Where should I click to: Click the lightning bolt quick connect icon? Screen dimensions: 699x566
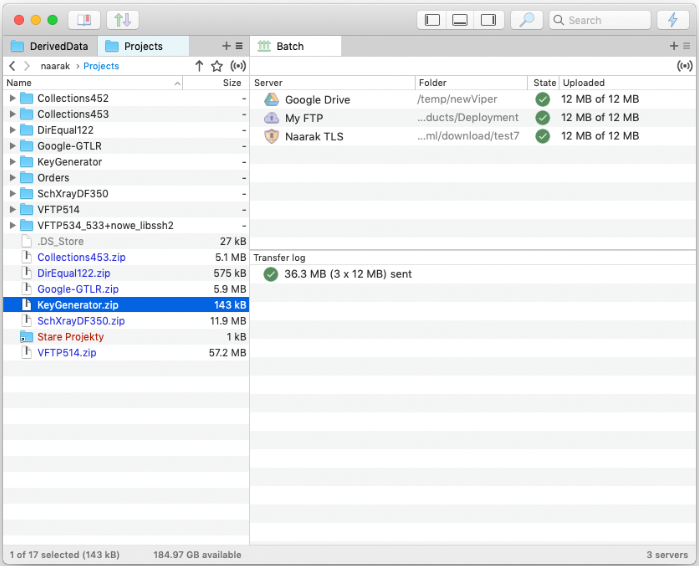tap(672, 20)
